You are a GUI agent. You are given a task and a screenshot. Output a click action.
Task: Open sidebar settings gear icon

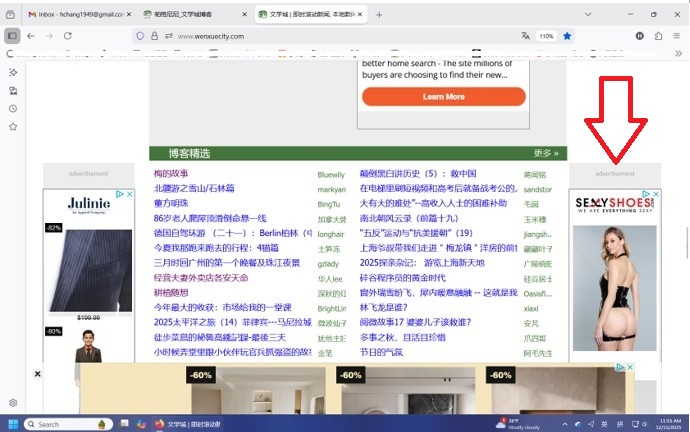coord(13,402)
